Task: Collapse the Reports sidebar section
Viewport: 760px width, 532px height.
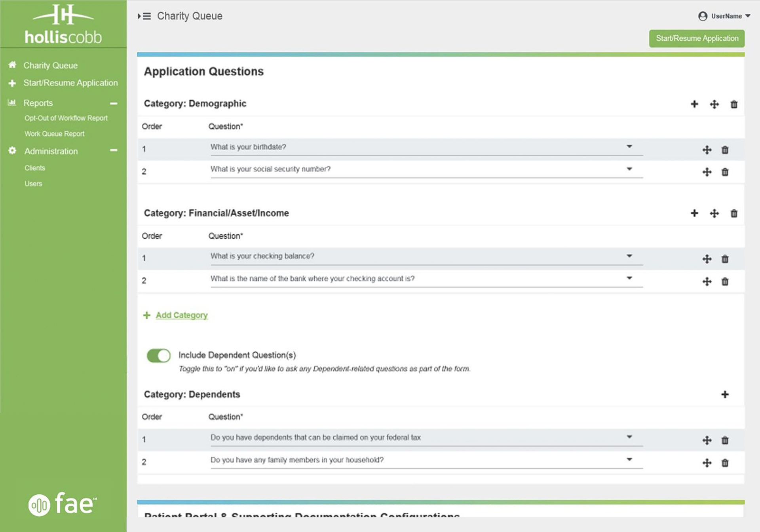Action: [x=114, y=103]
